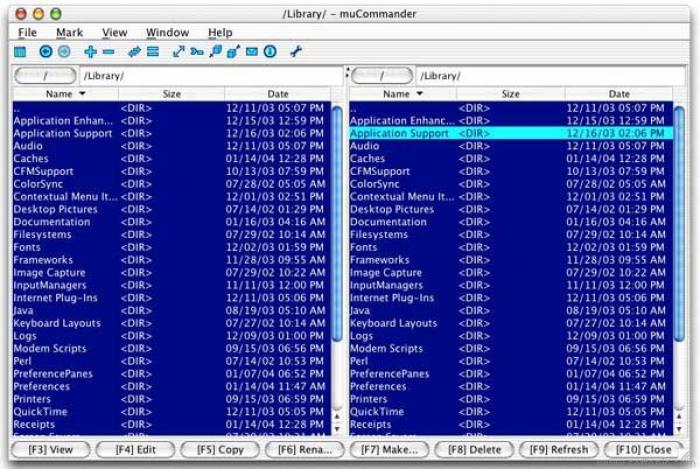Image resolution: width=700 pixels, height=469 pixels.
Task: Select highlighted Application Support in right panel
Action: (x=511, y=133)
